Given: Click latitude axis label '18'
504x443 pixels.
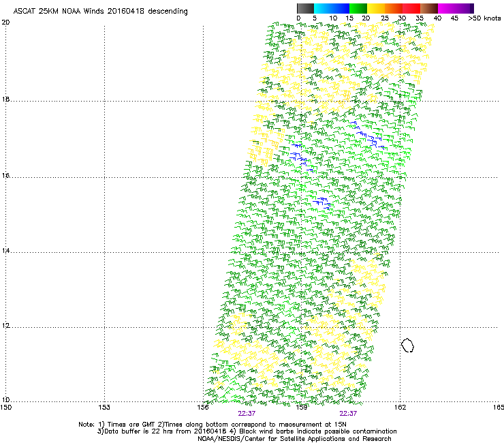Looking at the screenshot, I should click(5, 99).
